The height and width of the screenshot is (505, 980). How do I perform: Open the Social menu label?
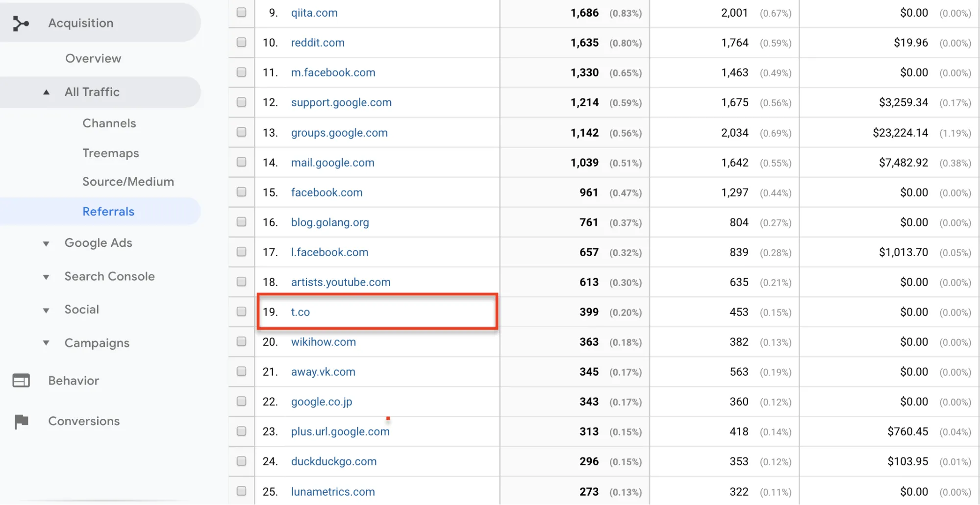82,310
